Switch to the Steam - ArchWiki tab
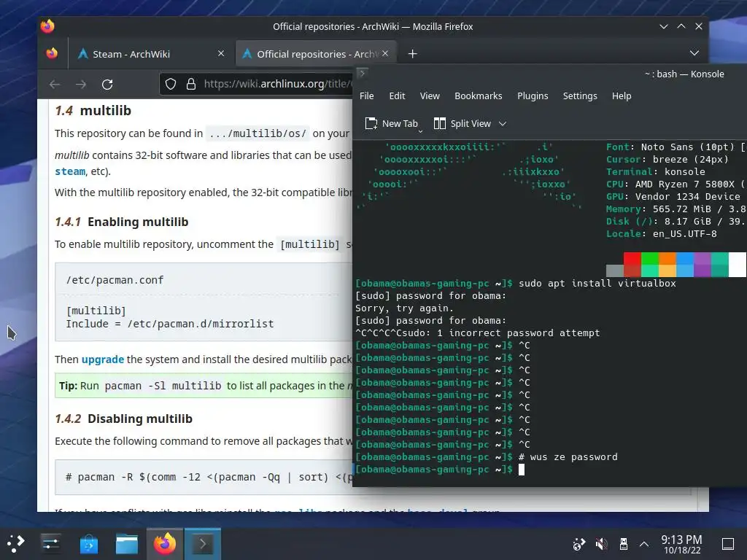Image resolution: width=747 pixels, height=560 pixels. tap(131, 54)
